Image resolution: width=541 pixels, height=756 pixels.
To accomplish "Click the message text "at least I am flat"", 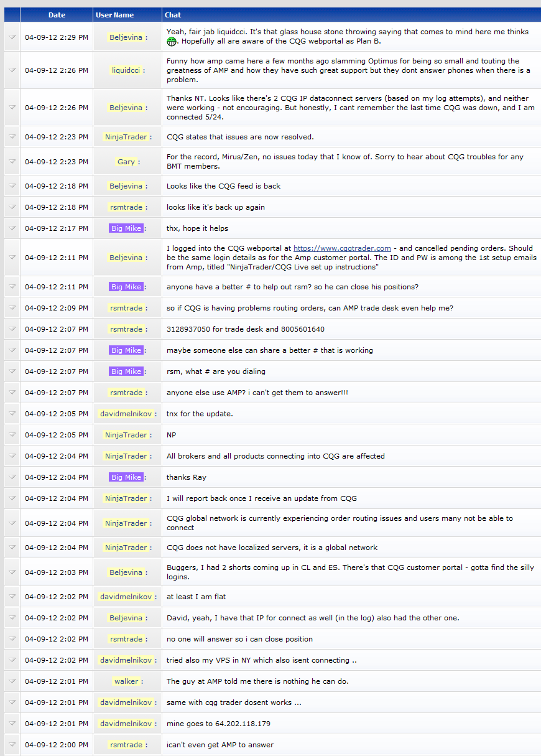I will pos(196,597).
